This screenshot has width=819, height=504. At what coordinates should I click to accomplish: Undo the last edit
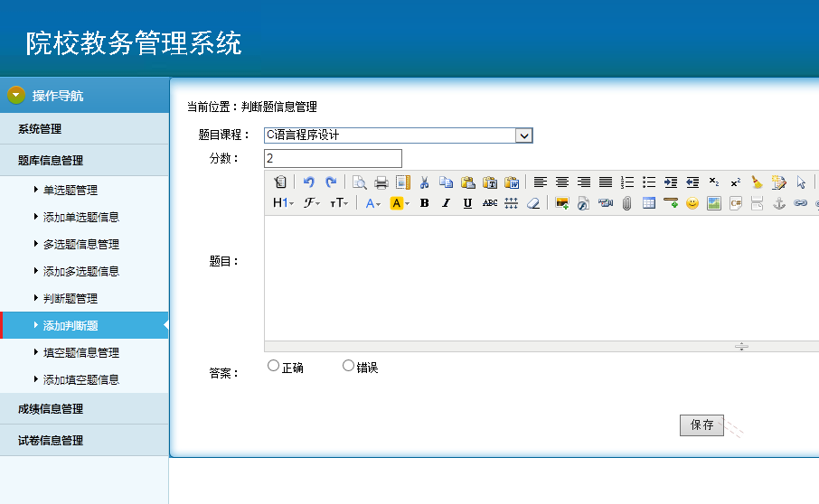308,182
